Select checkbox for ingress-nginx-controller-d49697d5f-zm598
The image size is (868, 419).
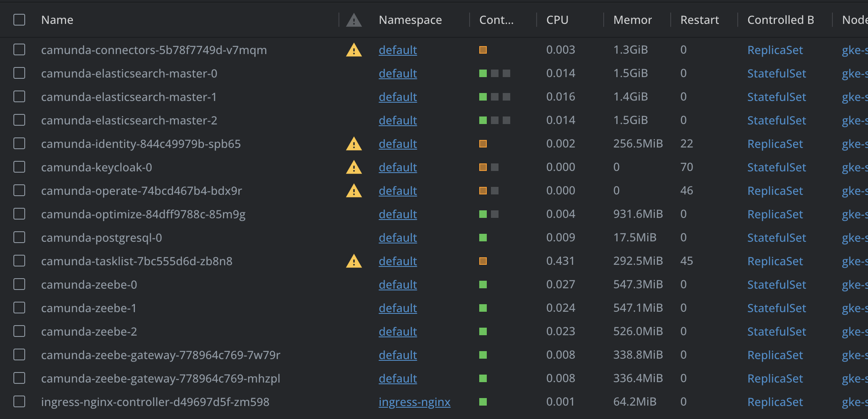(19, 402)
